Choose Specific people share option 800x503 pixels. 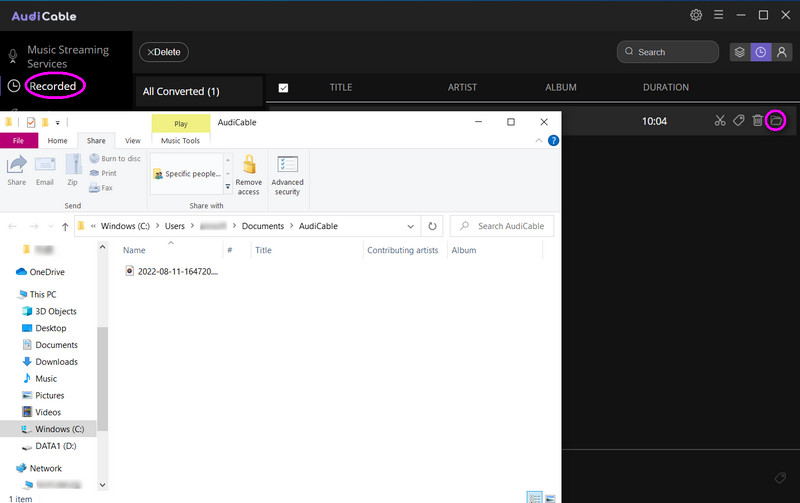(187, 174)
